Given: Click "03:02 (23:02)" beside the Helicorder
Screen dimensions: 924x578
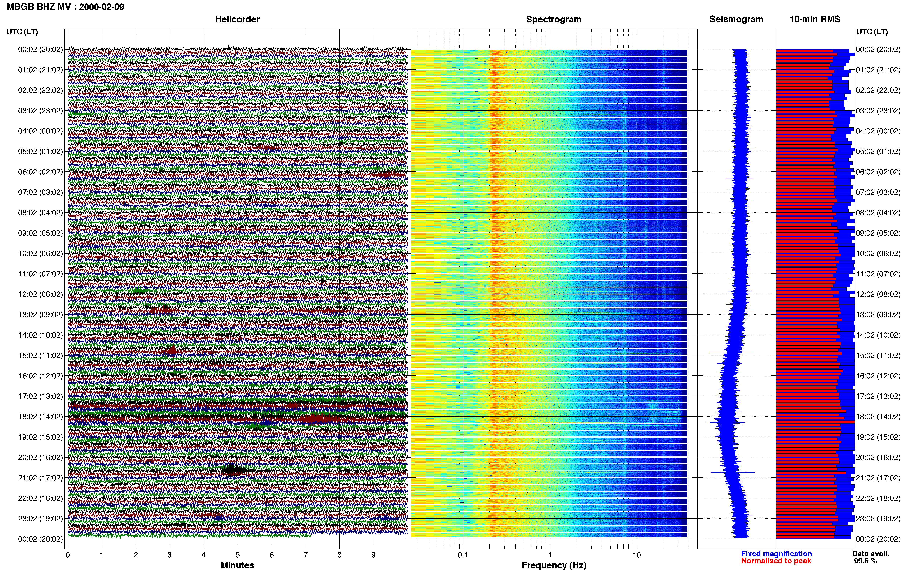Looking at the screenshot, I should pos(41,111).
